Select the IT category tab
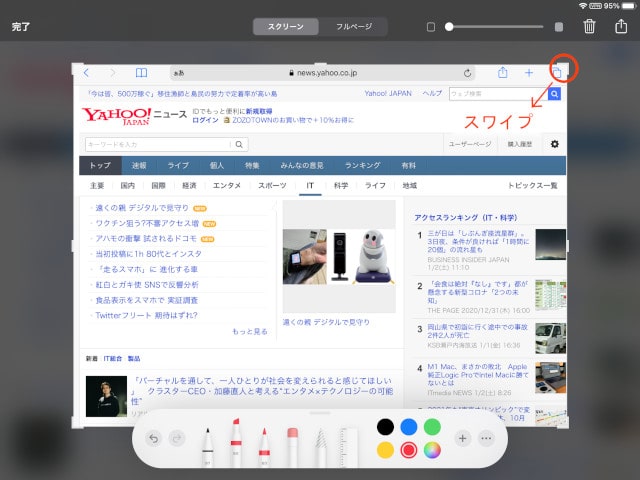 pos(310,185)
